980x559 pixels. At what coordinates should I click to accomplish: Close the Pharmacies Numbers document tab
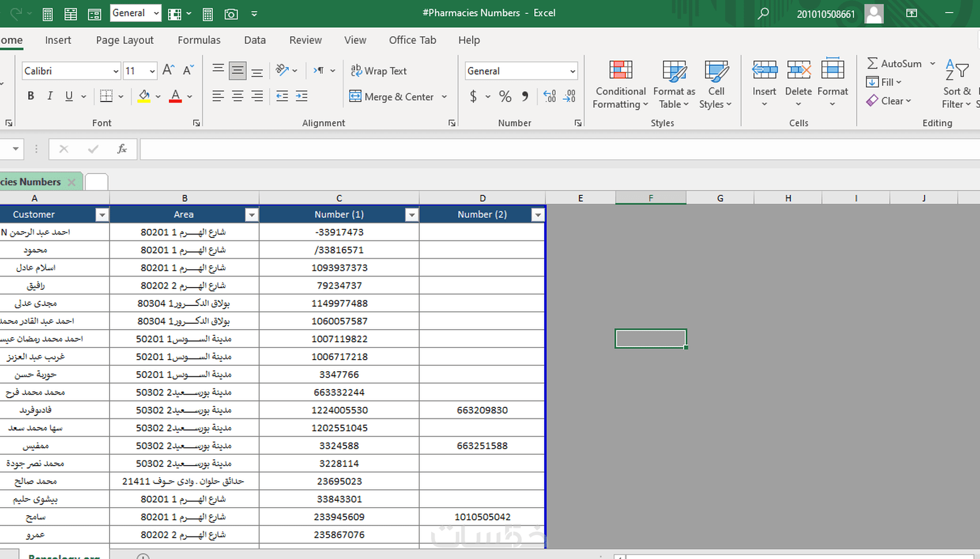coord(71,182)
